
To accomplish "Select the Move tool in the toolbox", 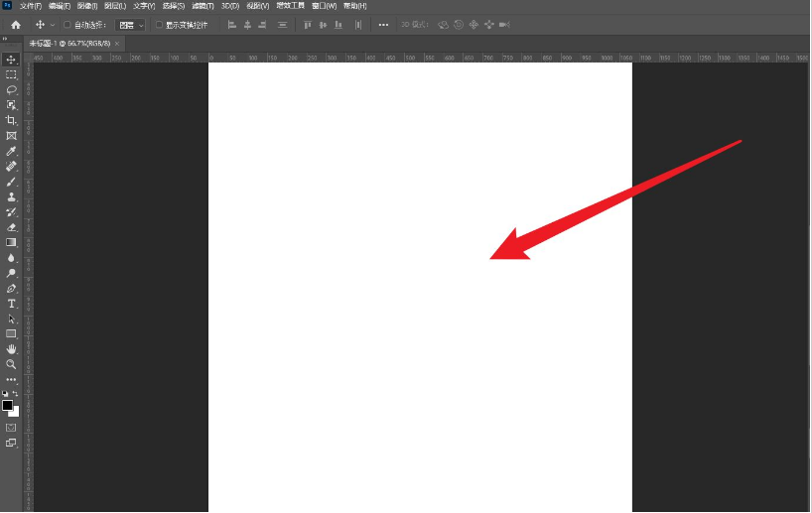I will tap(11, 60).
